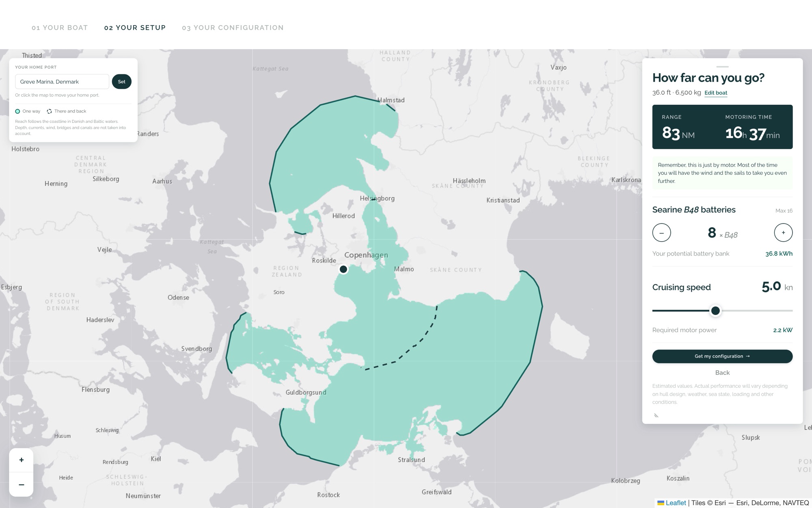Click the 2.2 kW motor power value
Screen dimensions: 812x508
point(783,330)
